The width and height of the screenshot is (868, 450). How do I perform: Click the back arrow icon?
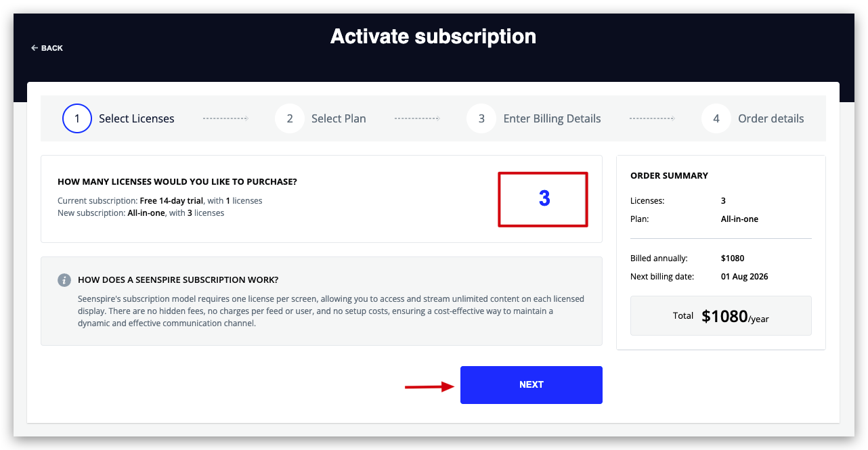(35, 48)
